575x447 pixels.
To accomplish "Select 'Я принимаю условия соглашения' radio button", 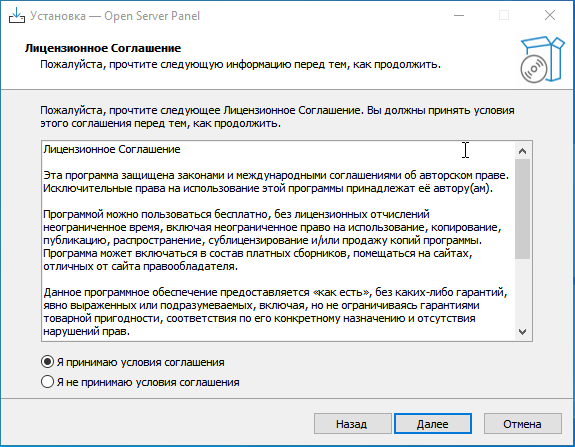I will pyautogui.click(x=47, y=362).
